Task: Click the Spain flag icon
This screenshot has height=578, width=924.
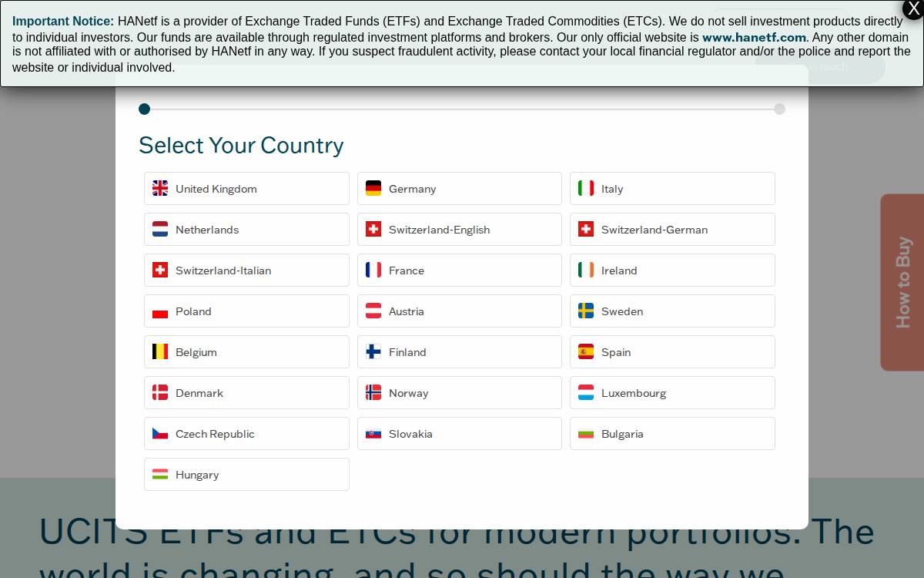Action: [586, 351]
